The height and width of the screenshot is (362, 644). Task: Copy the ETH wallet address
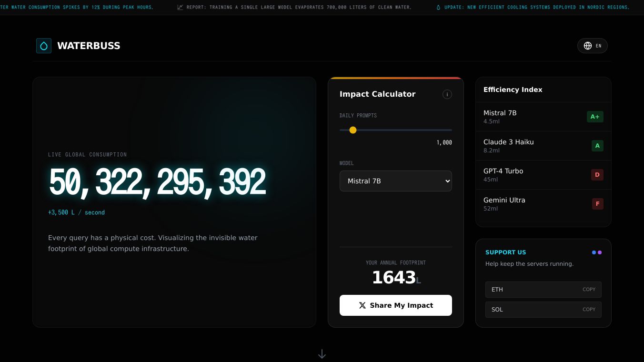(x=589, y=289)
